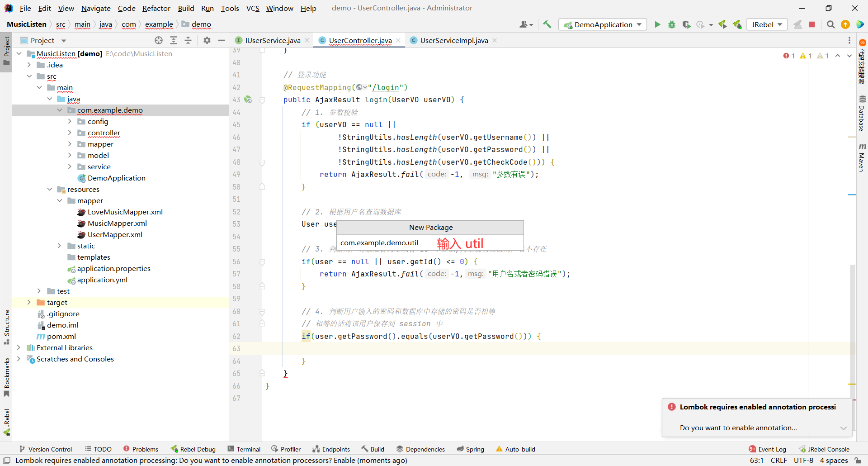Open Project panel gear options
The image size is (868, 466).
point(207,40)
